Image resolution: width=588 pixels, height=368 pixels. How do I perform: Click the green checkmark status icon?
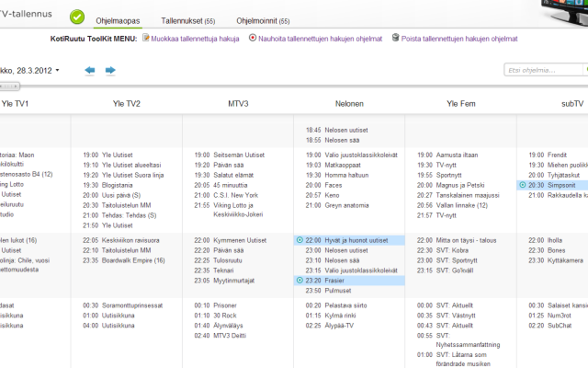tap(77, 17)
